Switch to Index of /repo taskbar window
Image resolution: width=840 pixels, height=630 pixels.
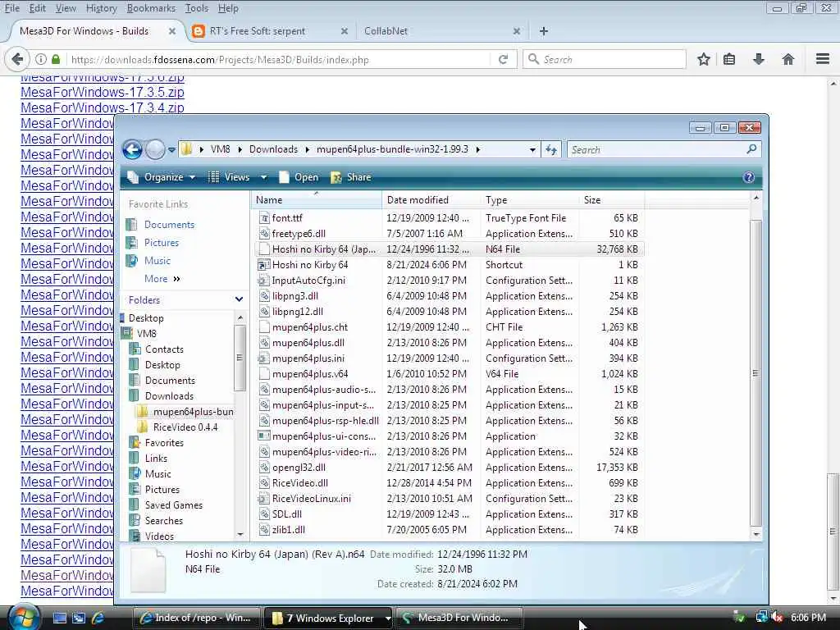click(196, 618)
